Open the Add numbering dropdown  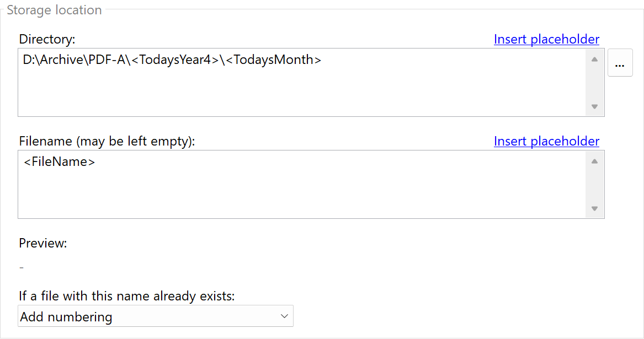pyautogui.click(x=155, y=316)
